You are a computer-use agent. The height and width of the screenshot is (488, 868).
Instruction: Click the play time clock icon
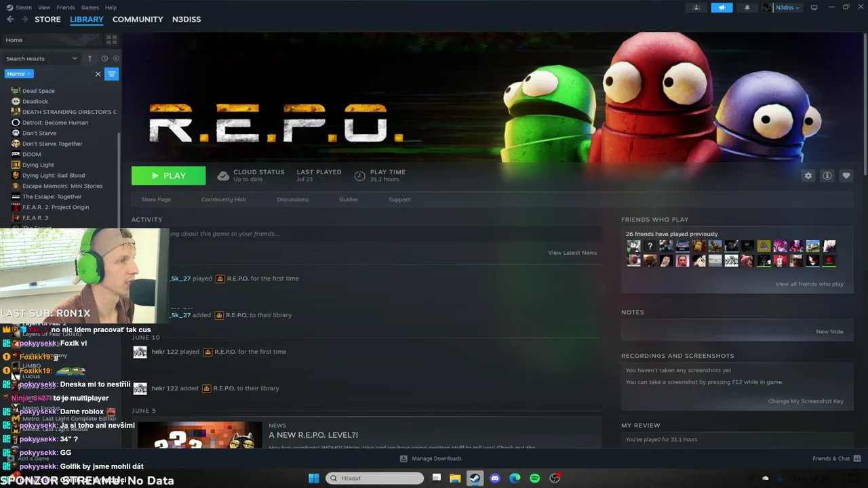[x=359, y=176]
